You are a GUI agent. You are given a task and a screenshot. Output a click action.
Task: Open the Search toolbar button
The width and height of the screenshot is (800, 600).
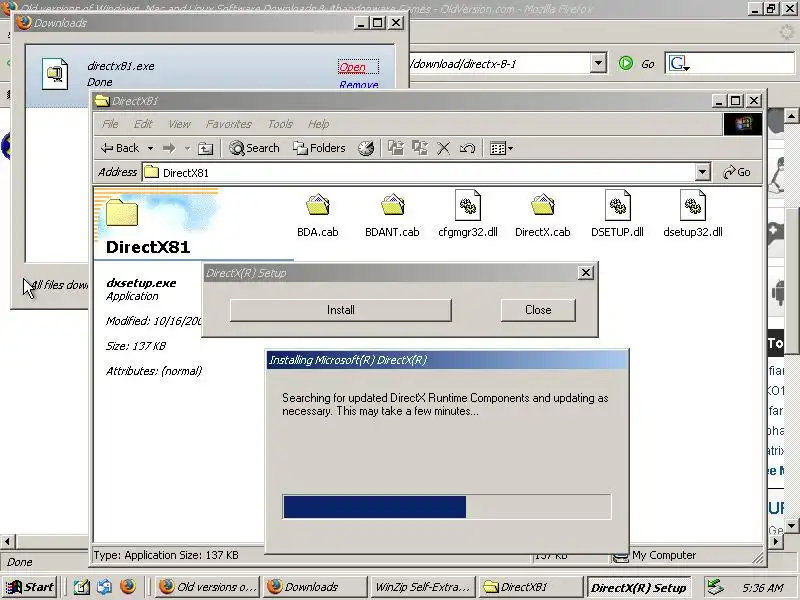coord(254,148)
